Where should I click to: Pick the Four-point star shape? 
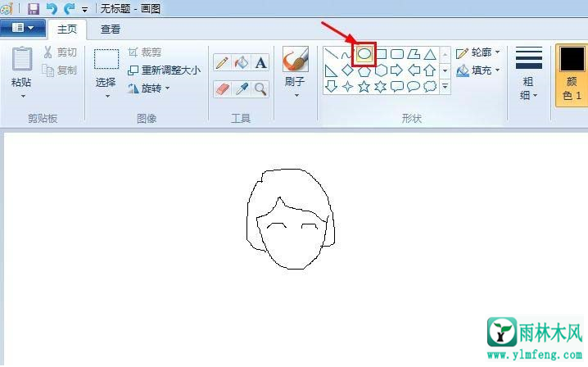point(347,87)
